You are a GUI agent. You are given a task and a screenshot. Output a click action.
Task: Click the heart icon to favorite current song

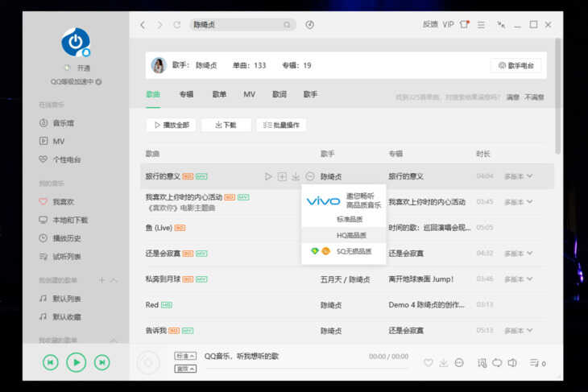point(429,363)
